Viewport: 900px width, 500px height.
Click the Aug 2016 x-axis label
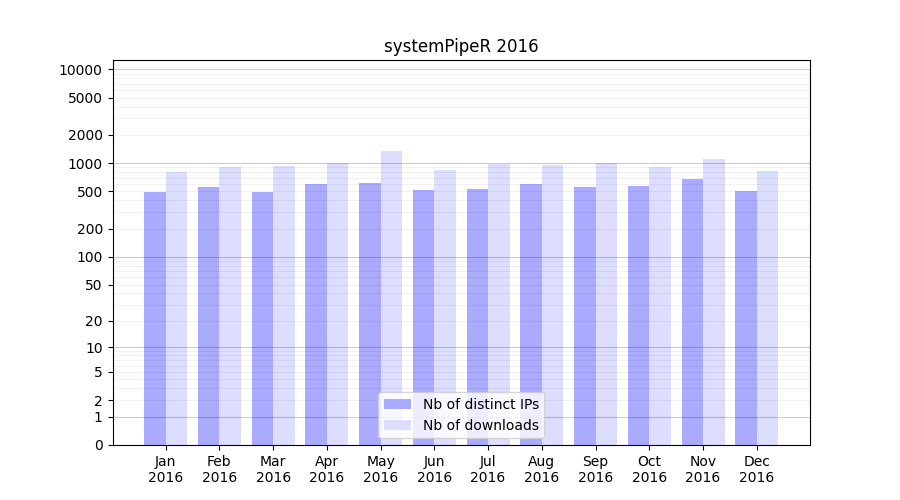coord(541,469)
